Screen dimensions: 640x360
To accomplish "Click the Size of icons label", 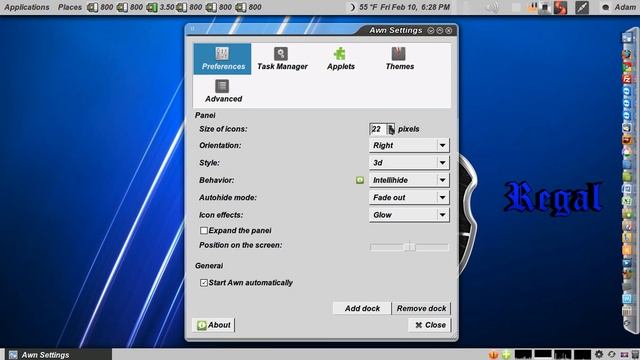I will [223, 129].
